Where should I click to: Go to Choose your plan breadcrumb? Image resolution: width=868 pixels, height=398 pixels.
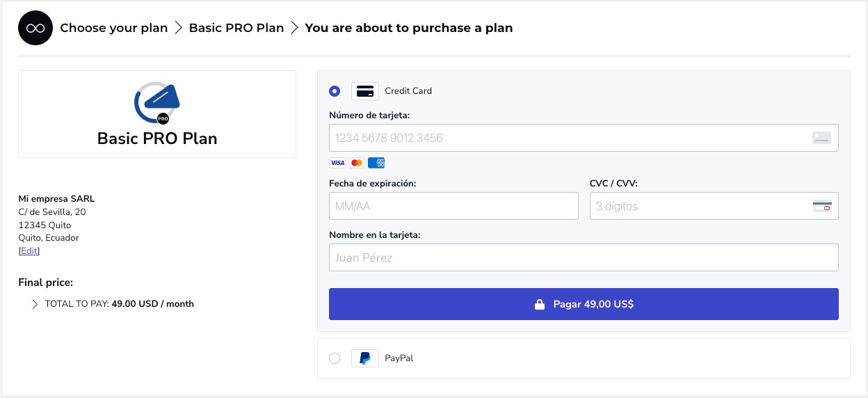[114, 29]
